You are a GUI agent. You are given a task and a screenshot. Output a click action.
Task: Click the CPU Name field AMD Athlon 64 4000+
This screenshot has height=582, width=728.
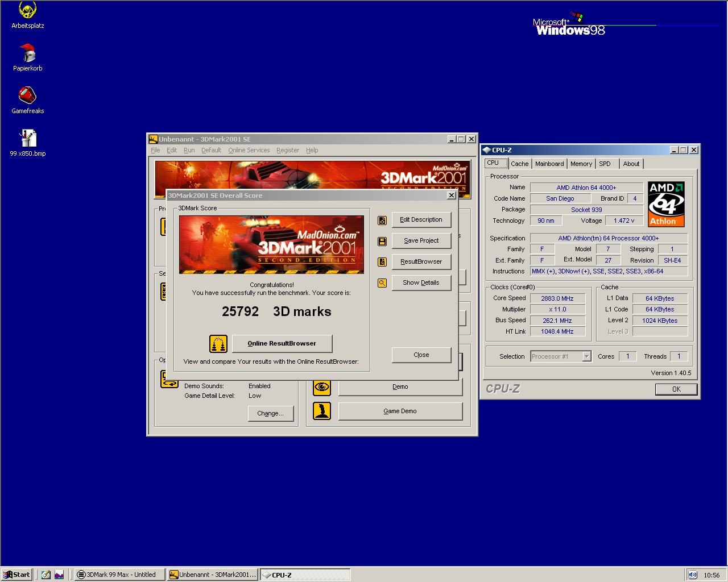(586, 188)
